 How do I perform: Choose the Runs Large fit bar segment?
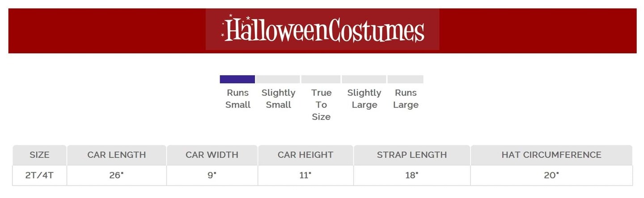pyautogui.click(x=405, y=80)
